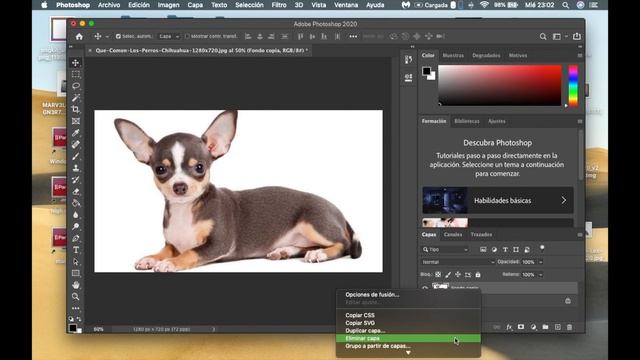
Task: Switch to the Muestras tab
Action: coord(453,56)
